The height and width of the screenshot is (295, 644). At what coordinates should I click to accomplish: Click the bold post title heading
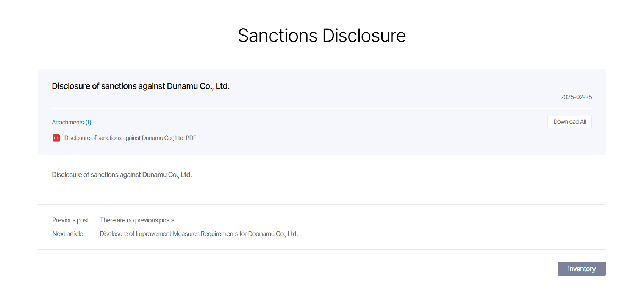tap(141, 86)
